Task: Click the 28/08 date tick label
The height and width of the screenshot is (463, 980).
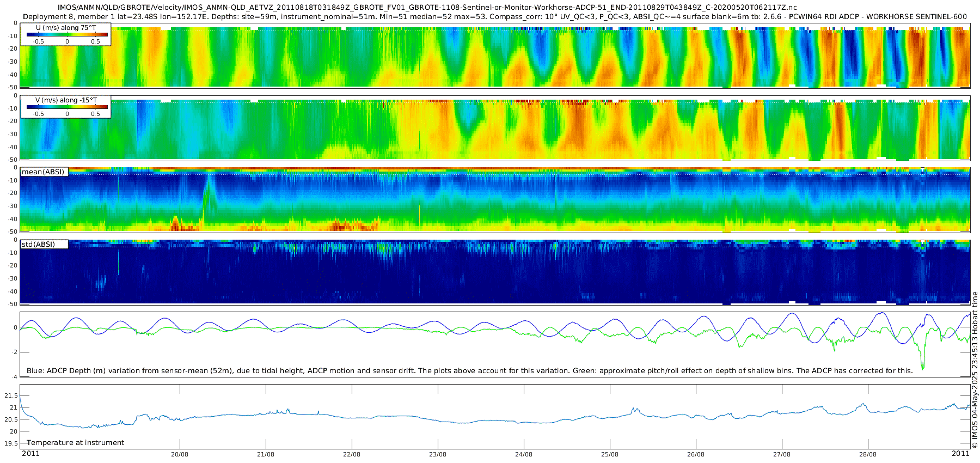Action: pos(868,454)
